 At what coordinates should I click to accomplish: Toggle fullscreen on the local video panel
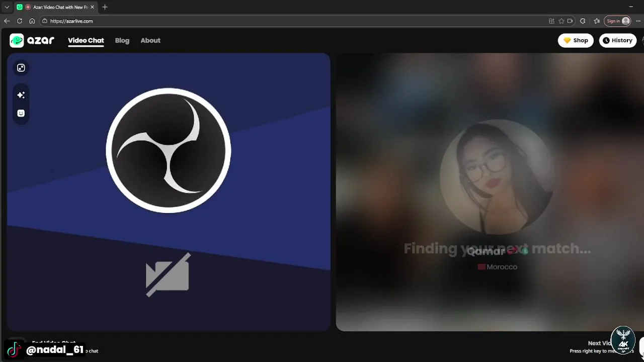tap(21, 68)
